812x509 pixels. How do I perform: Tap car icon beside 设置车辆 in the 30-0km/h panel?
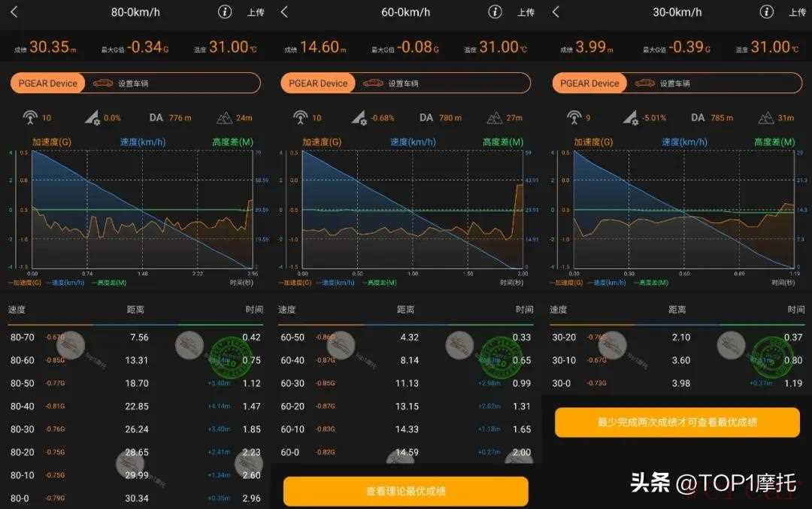click(644, 83)
